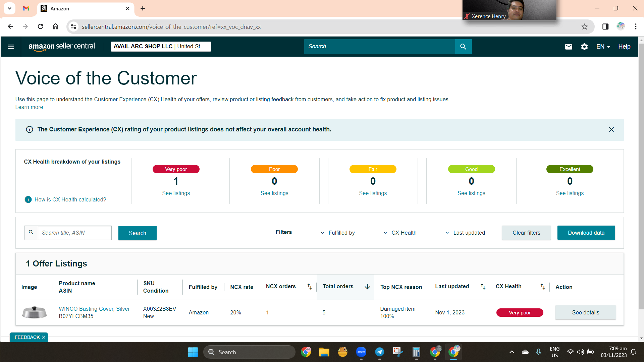
Task: Open Chrome side panel icon
Action: coord(605,27)
